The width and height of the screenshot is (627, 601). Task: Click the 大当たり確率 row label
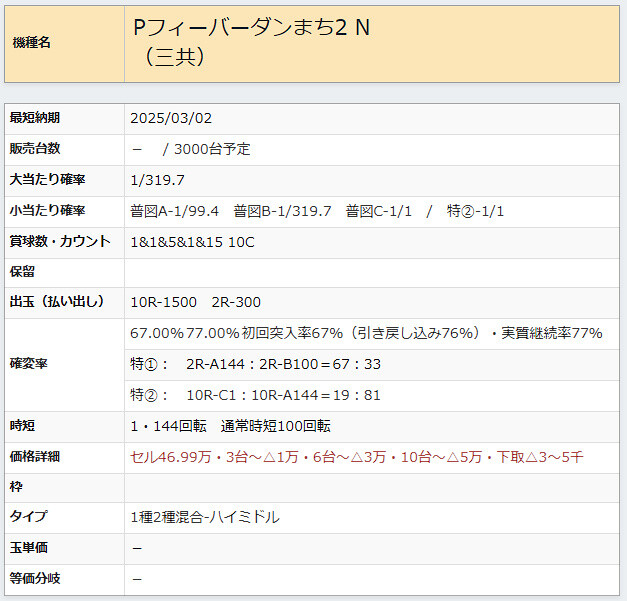click(47, 180)
